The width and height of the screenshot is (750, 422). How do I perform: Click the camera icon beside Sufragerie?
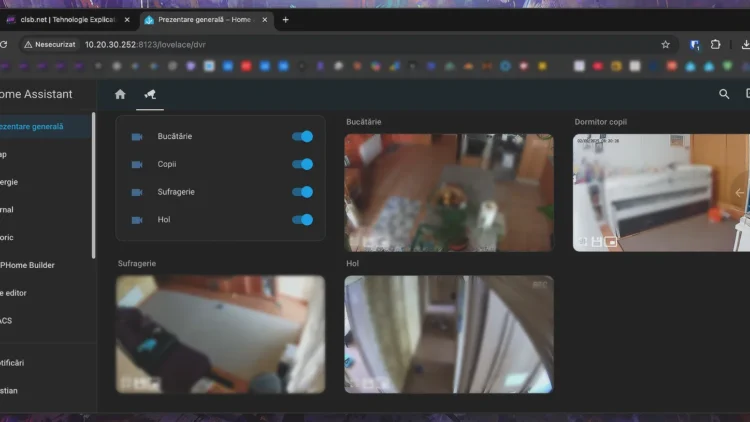coord(137,192)
